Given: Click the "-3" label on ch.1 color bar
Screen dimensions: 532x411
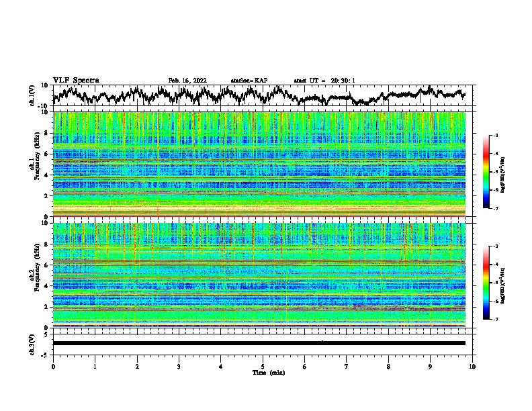Looking at the screenshot, I should 495,135.
